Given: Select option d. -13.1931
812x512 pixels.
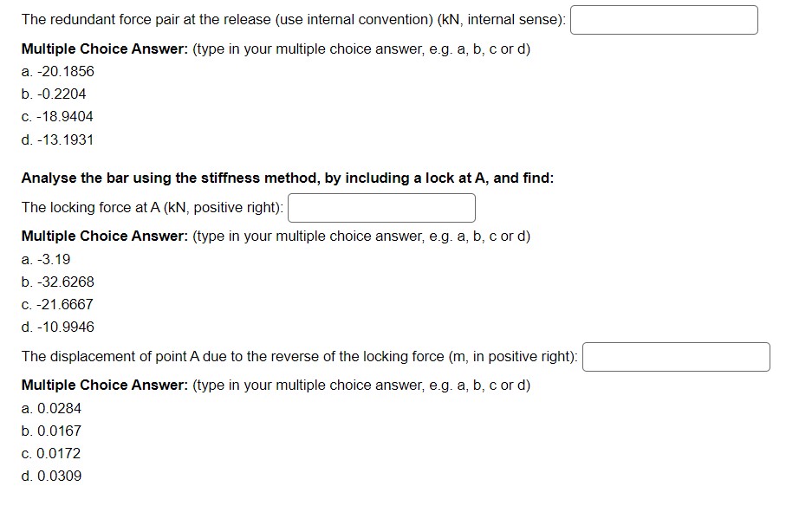Looking at the screenshot, I should (x=57, y=139).
